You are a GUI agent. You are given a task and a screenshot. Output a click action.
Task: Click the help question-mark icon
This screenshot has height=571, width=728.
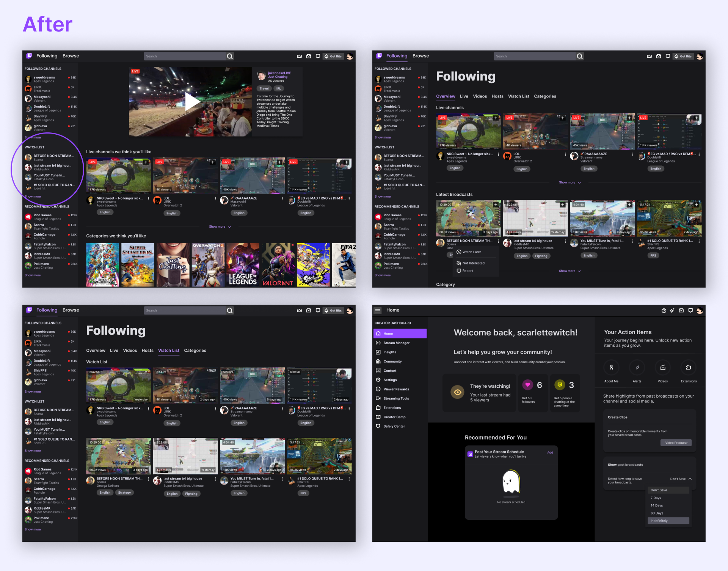[664, 310]
